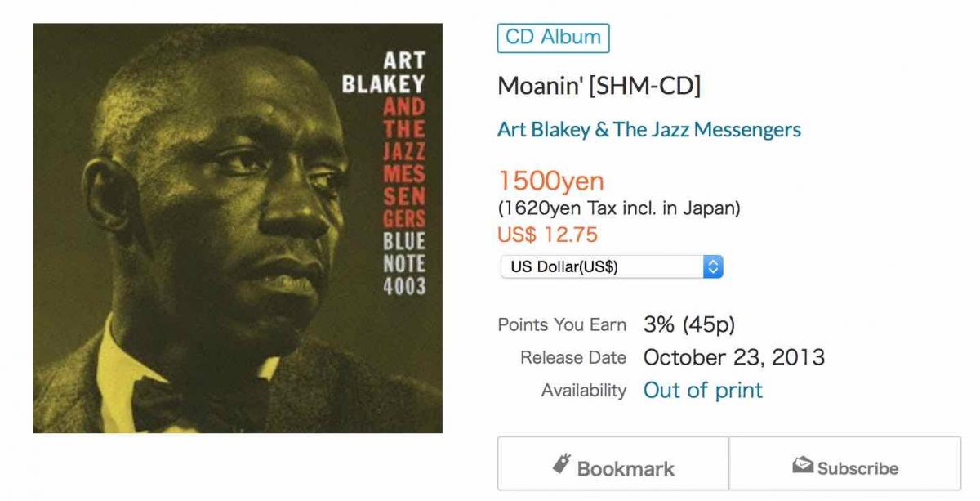
Task: Click the bookmark tag icon
Action: [561, 465]
